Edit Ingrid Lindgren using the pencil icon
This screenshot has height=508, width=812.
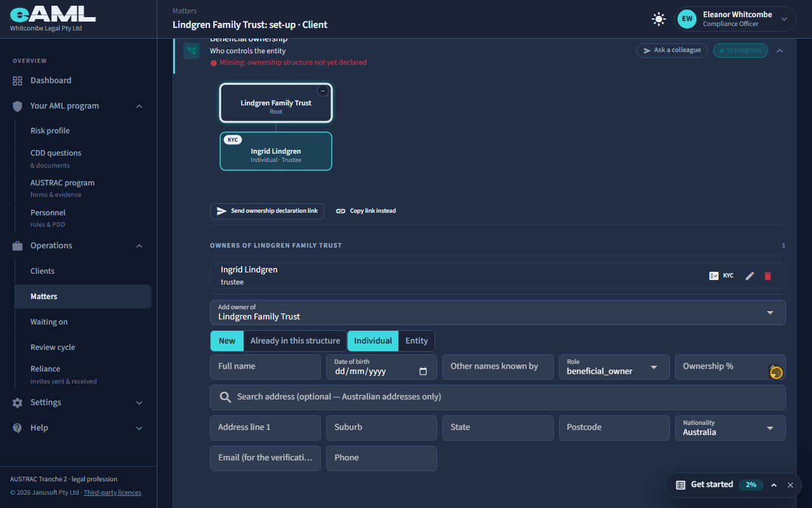[750, 276]
